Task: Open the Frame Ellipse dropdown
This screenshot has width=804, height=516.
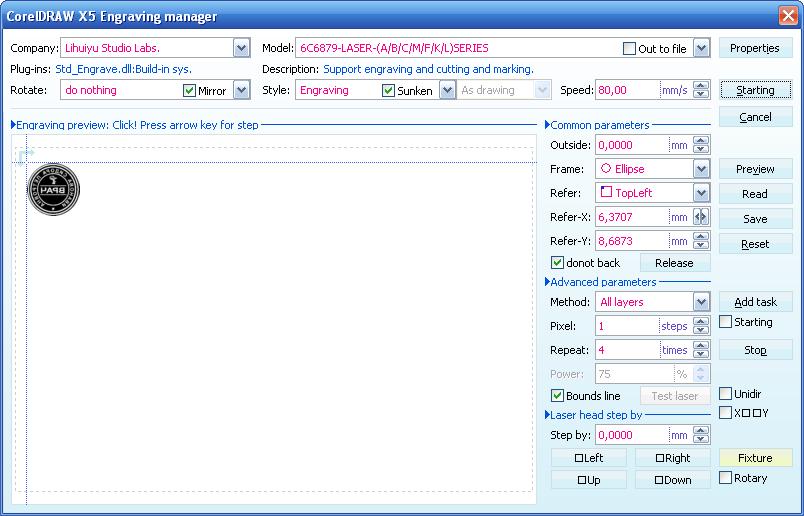Action: point(701,169)
